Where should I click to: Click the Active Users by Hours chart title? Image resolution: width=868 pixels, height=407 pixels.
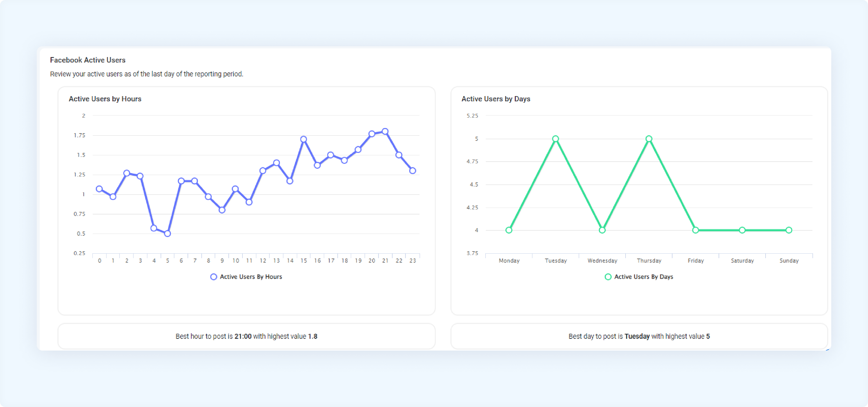[x=105, y=99]
